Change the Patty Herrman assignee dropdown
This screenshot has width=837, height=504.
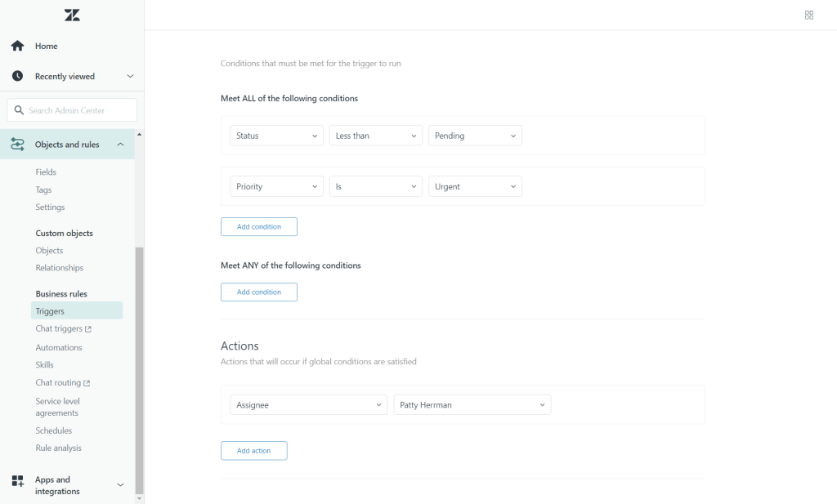[472, 404]
